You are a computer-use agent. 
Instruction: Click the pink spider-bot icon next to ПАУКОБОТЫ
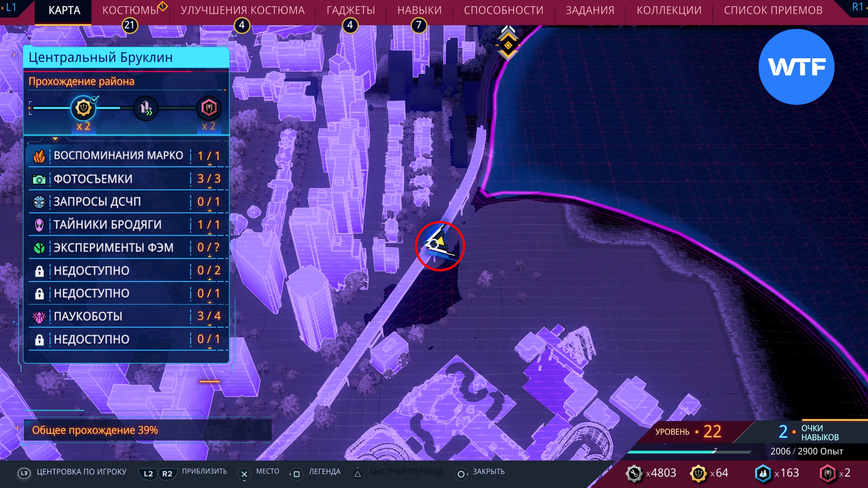[x=39, y=316]
